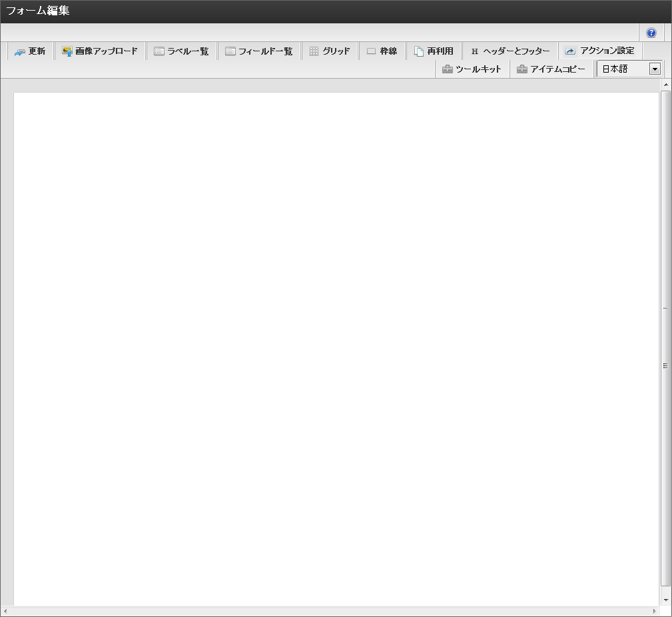Click the horizontal scrollbar track
The width and height of the screenshot is (672, 617).
pos(330,611)
